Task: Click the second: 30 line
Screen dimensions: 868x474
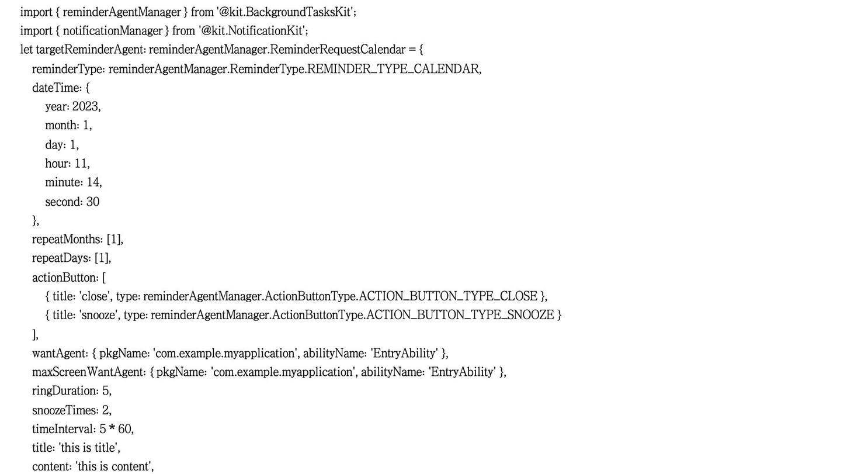Action: click(72, 202)
